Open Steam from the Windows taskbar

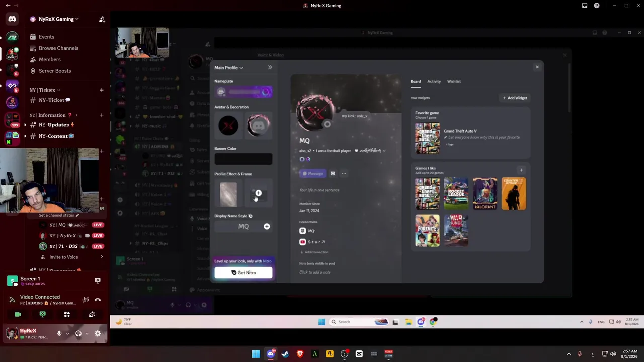[285, 354]
